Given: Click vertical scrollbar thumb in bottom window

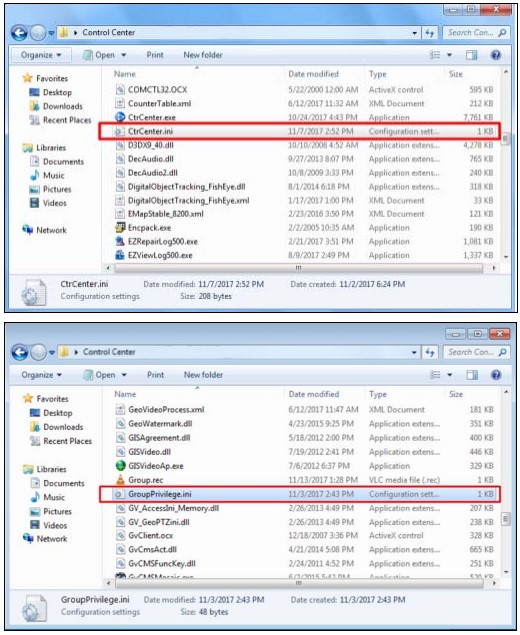Looking at the screenshot, I should (x=506, y=519).
